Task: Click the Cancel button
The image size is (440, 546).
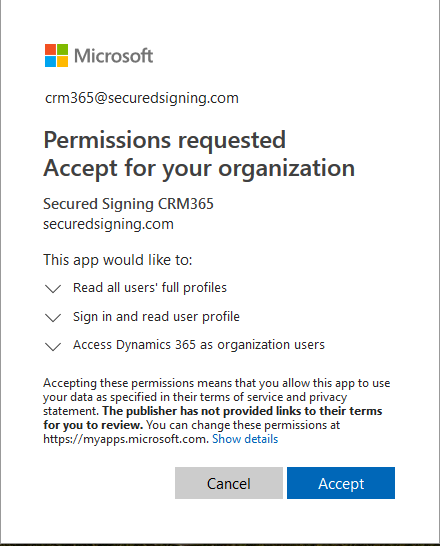Action: [x=229, y=483]
